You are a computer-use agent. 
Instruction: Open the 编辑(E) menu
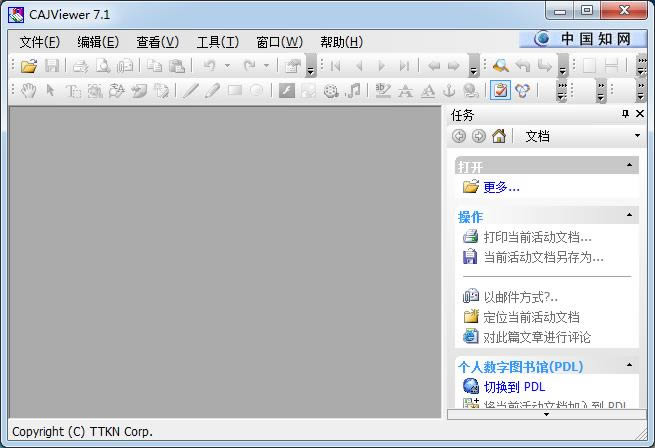tap(98, 42)
